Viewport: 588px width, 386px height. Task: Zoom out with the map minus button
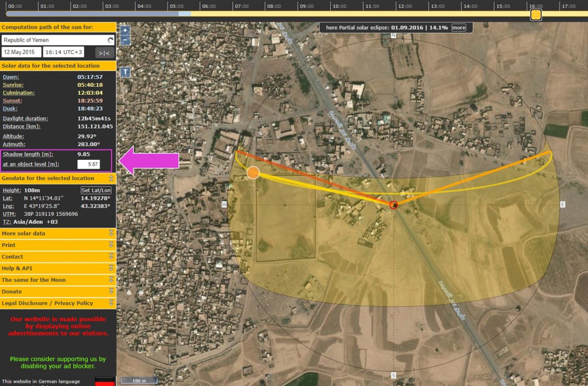pyautogui.click(x=125, y=40)
